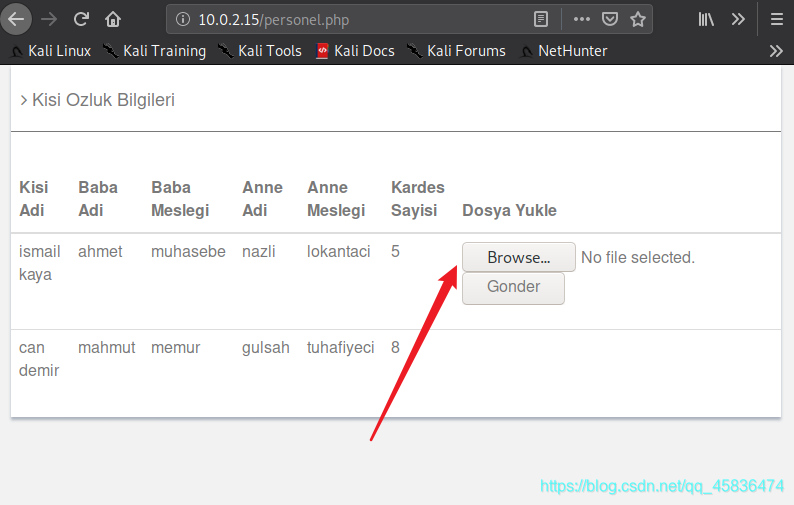Select the tuhafiyeci cell
Image resolution: width=794 pixels, height=505 pixels.
coord(341,347)
